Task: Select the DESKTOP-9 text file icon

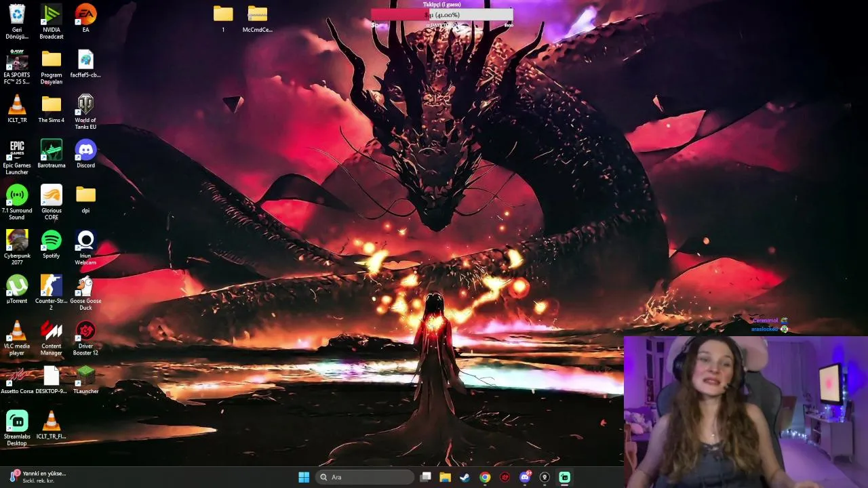Action: (52, 380)
